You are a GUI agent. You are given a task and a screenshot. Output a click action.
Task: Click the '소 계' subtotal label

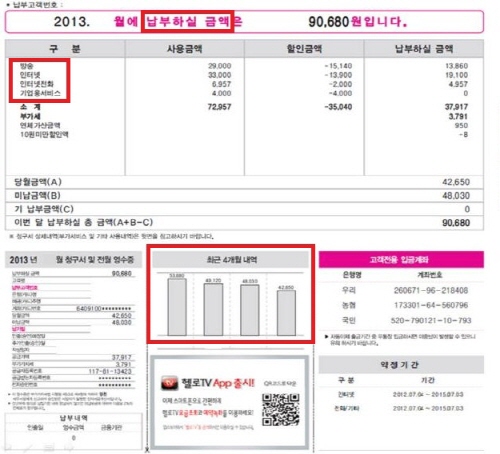point(30,107)
